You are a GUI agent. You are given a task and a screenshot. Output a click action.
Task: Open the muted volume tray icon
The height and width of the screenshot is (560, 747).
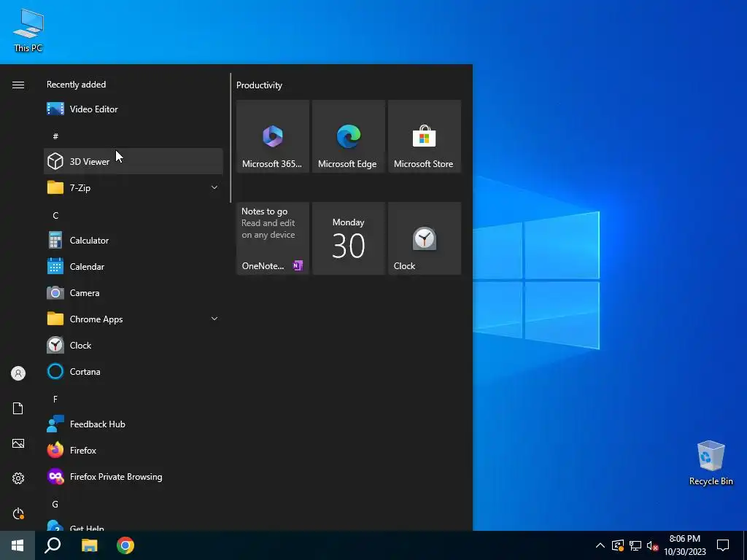tap(652, 545)
